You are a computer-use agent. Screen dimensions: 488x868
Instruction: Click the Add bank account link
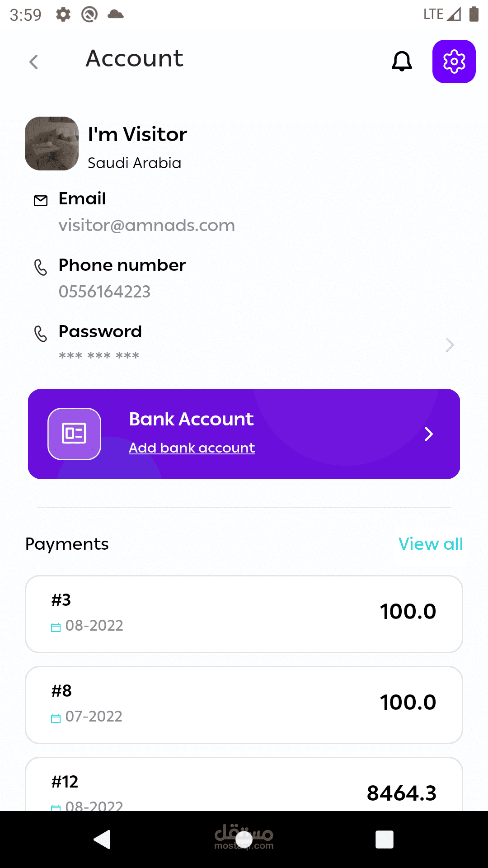coord(192,448)
